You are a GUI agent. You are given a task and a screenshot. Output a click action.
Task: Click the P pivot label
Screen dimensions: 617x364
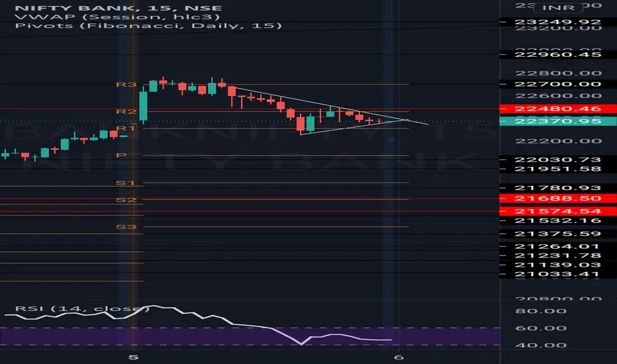click(x=120, y=156)
